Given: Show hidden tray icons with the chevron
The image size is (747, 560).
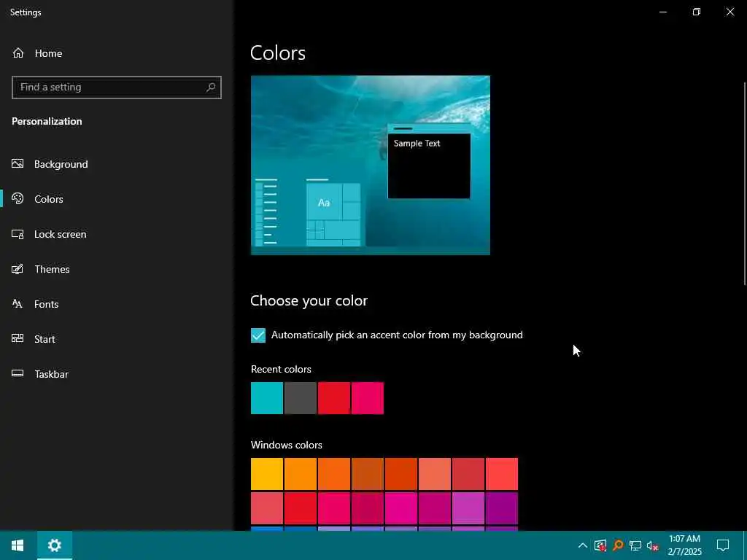Looking at the screenshot, I should (583, 545).
